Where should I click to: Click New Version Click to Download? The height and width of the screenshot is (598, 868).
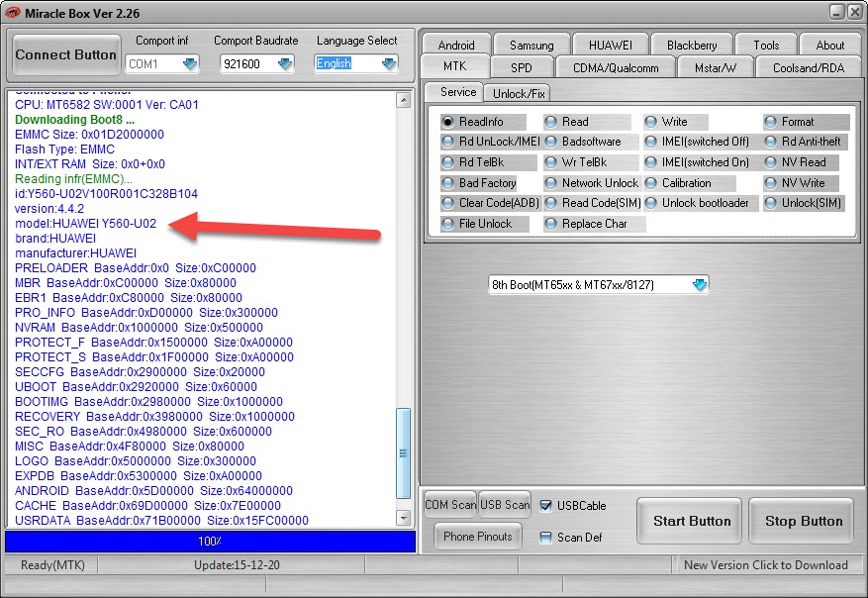(x=766, y=564)
